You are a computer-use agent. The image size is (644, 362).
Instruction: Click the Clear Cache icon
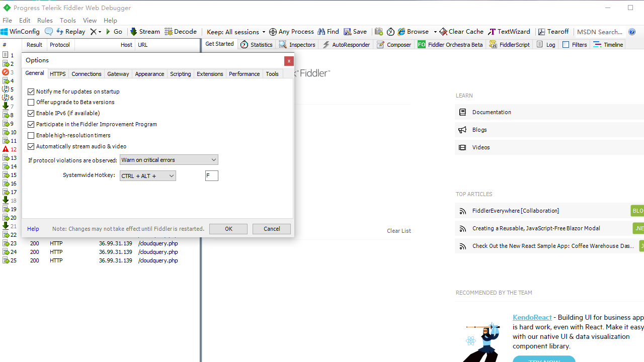(x=443, y=32)
